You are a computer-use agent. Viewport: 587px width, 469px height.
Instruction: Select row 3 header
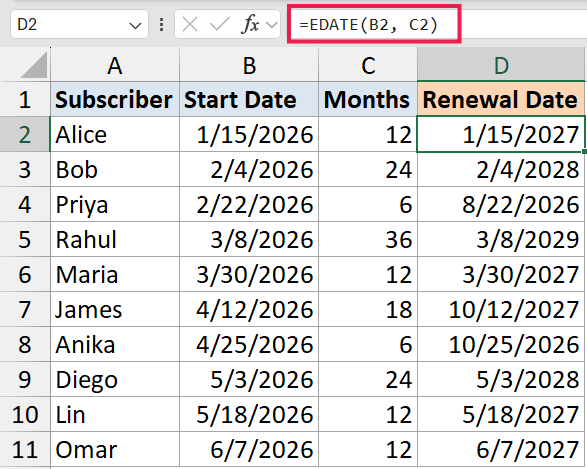[x=25, y=169]
